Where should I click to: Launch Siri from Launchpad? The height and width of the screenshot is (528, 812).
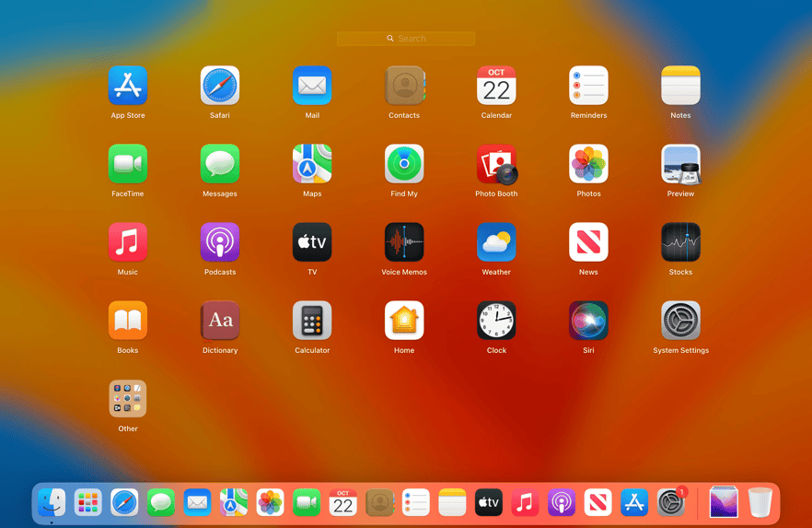click(589, 321)
